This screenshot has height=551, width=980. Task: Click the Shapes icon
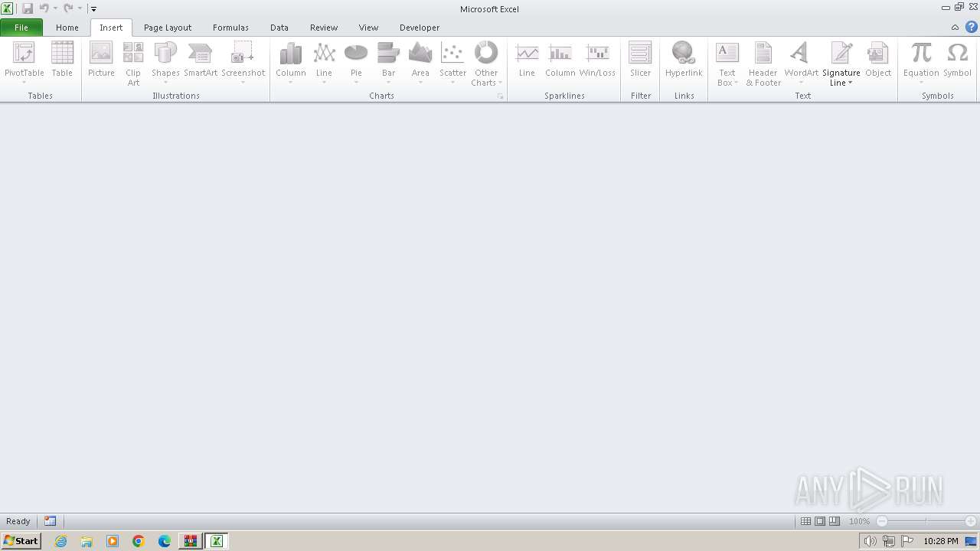[165, 54]
